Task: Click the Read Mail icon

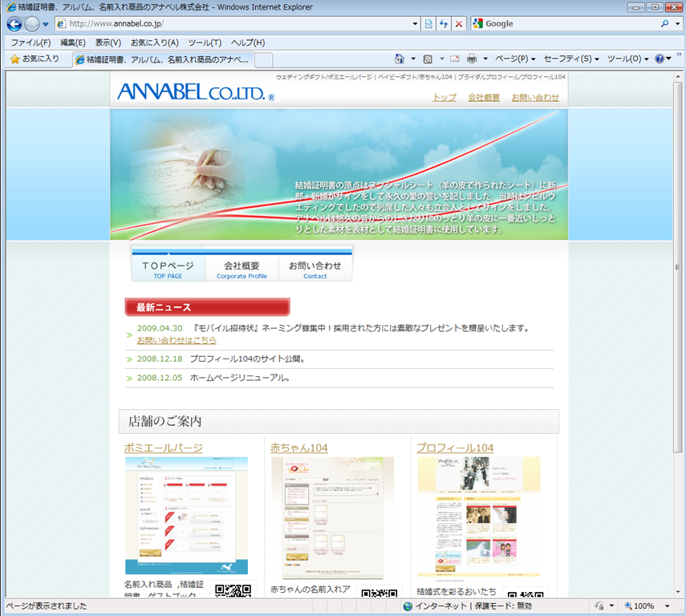Action: click(x=455, y=59)
